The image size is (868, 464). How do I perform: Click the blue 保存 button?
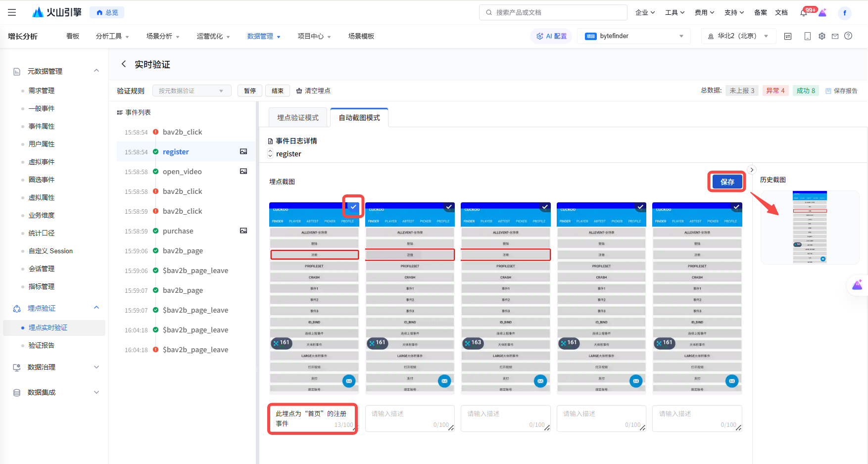727,182
